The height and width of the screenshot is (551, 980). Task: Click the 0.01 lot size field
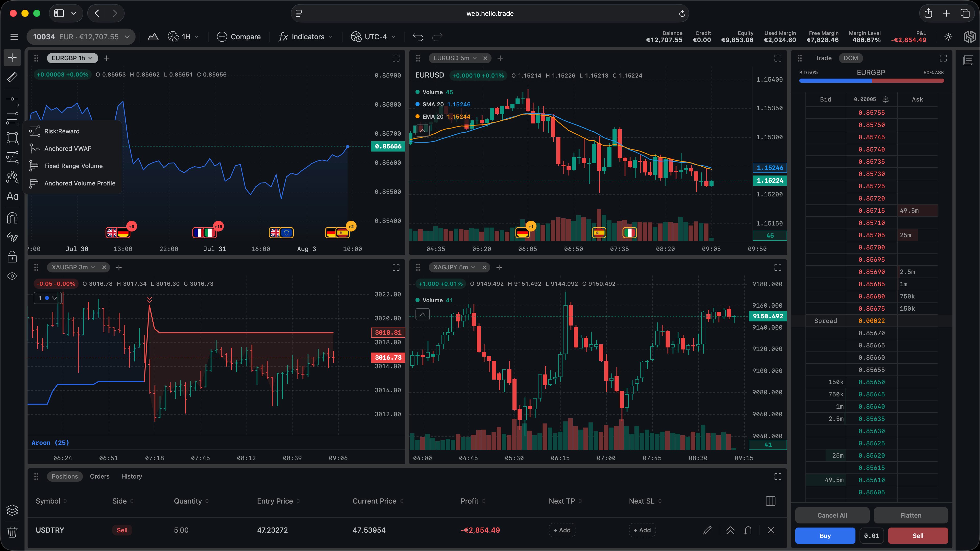pyautogui.click(x=872, y=536)
